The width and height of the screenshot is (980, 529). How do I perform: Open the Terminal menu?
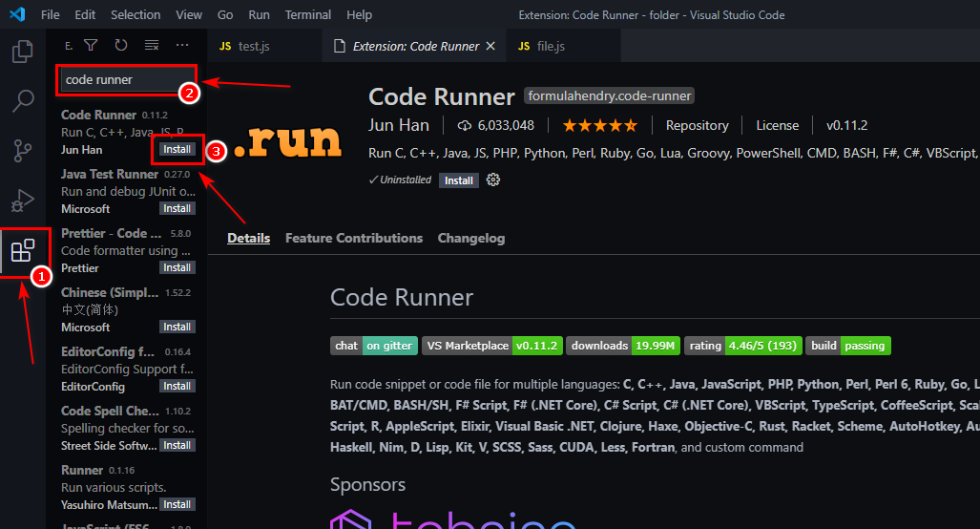(x=308, y=14)
